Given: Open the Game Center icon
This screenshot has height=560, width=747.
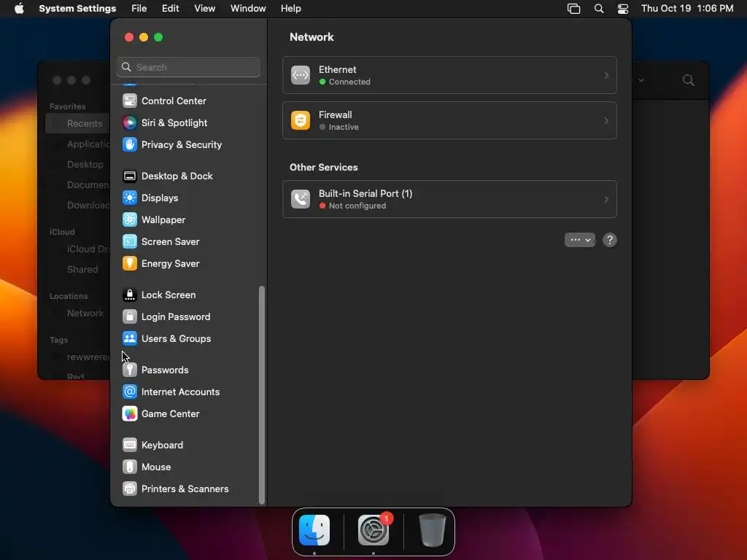Looking at the screenshot, I should point(130,414).
